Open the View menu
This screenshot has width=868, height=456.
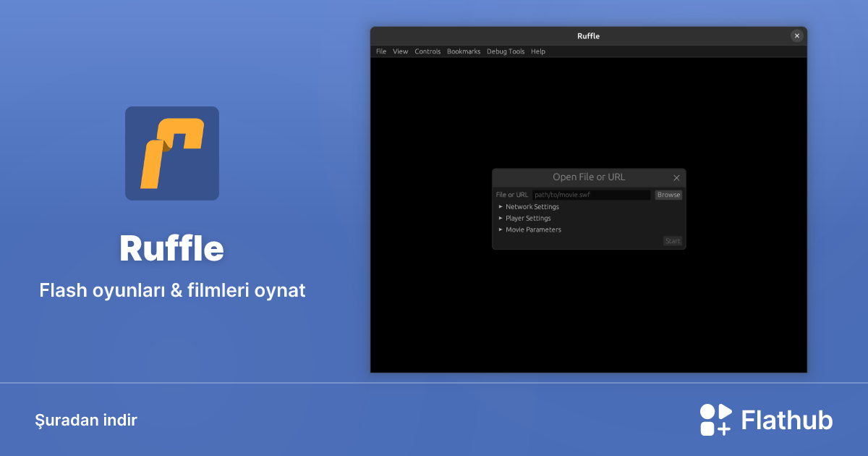[x=400, y=51]
